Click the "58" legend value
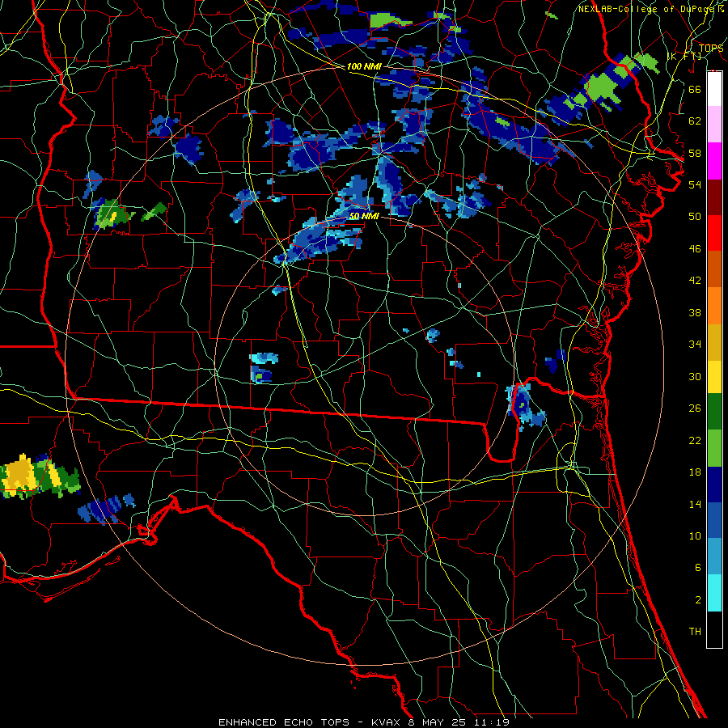This screenshot has height=728, width=728. point(695,153)
